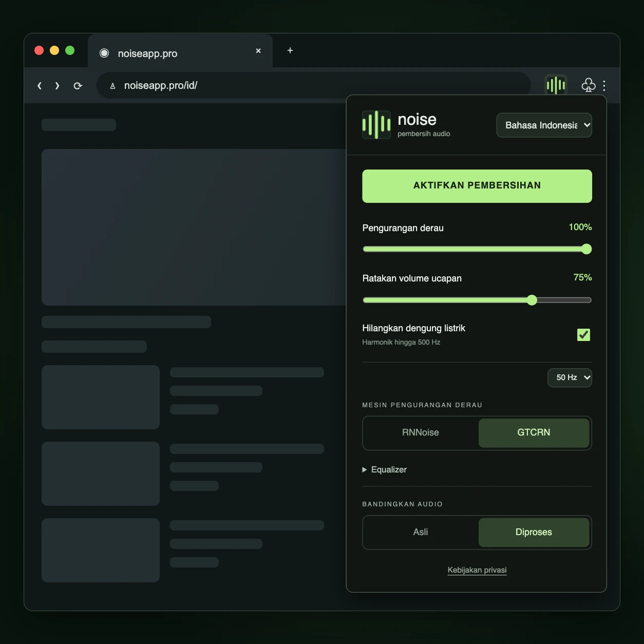
Task: Go forward with the browser forward arrow
Action: 57,86
